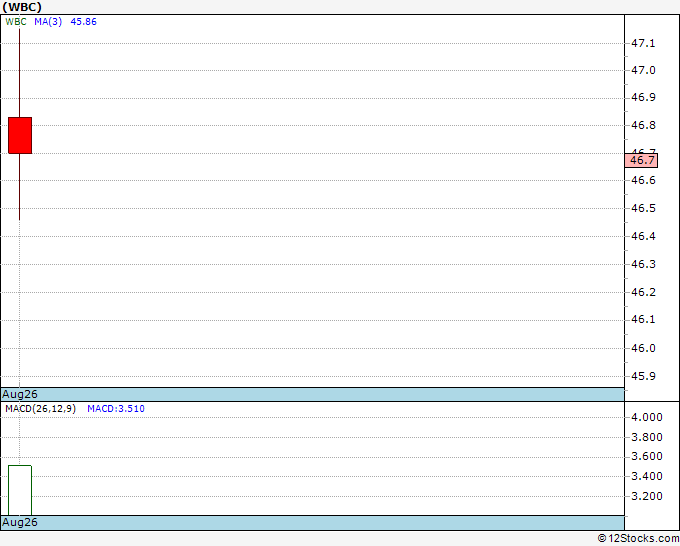Click the 45.86 moving average value
The image size is (680, 546).
83,22
